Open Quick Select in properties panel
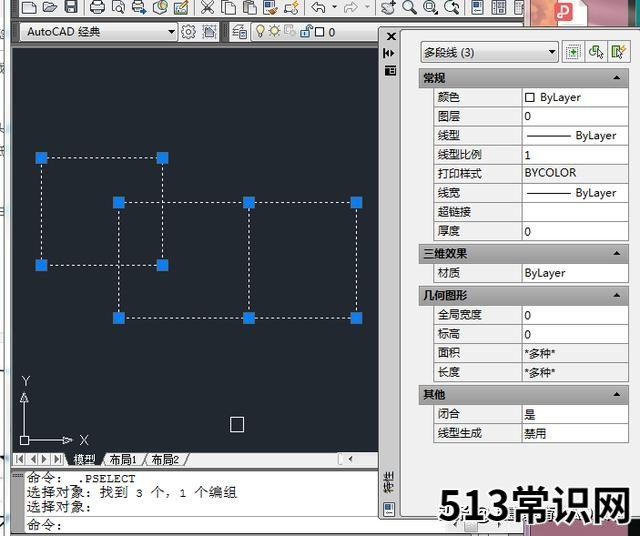 618,52
